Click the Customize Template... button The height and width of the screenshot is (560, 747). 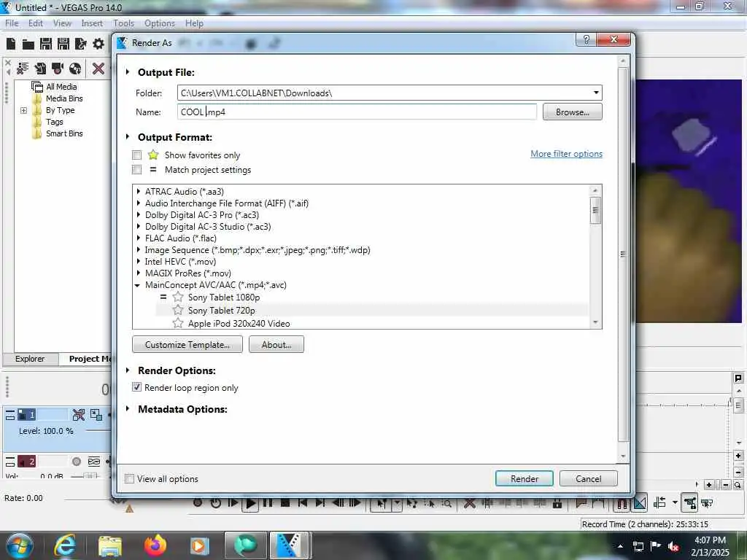[x=187, y=344]
